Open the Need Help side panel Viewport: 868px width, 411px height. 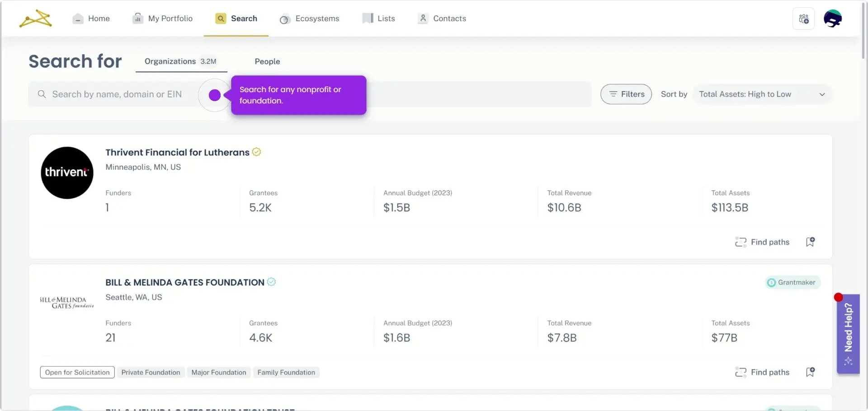point(848,334)
